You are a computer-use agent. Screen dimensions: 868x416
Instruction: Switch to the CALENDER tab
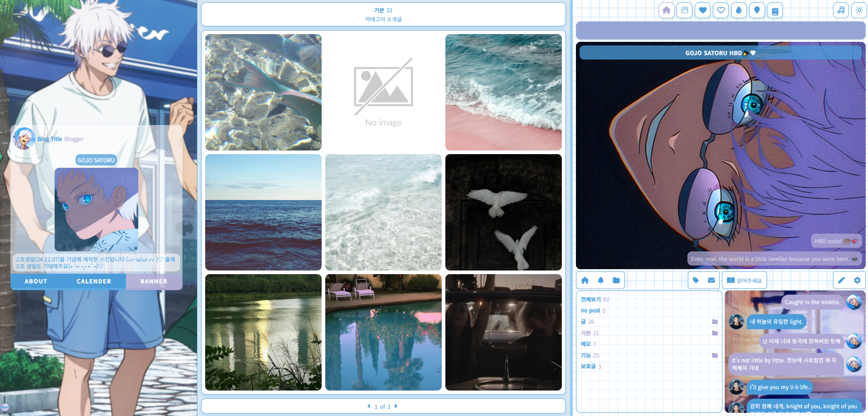coord(94,281)
